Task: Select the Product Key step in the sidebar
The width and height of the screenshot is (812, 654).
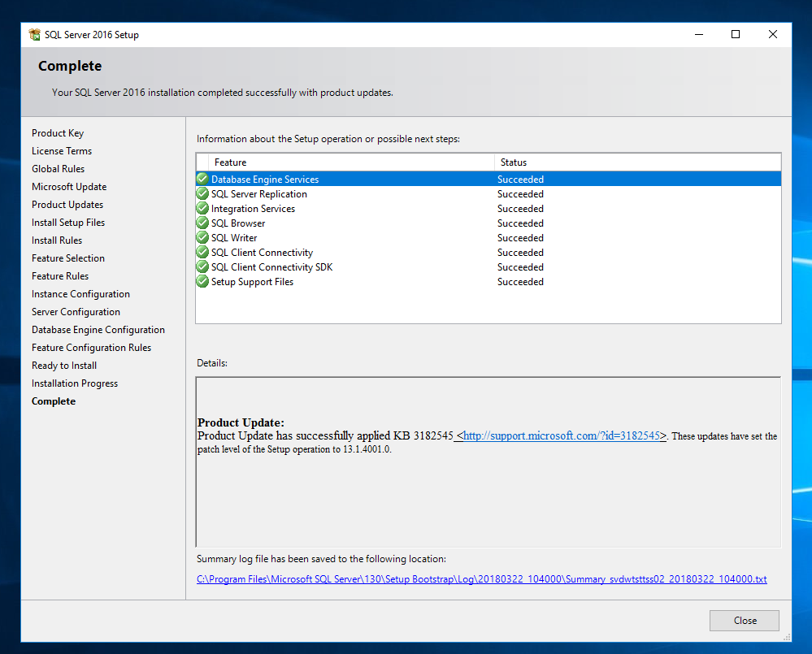Action: (58, 132)
